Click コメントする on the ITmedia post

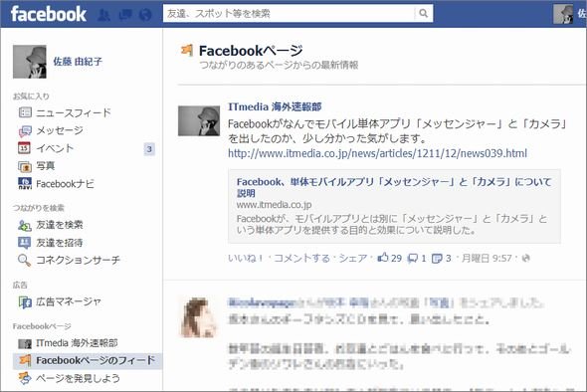tap(301, 258)
